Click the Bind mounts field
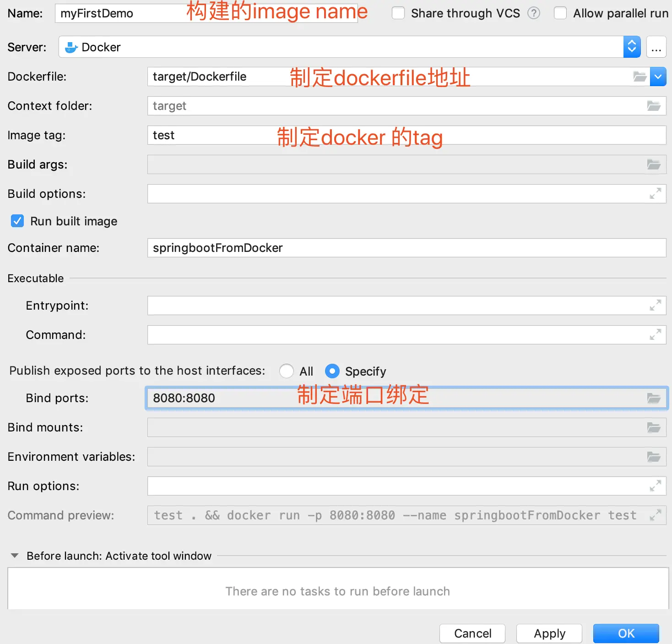This screenshot has height=644, width=672. 406,427
